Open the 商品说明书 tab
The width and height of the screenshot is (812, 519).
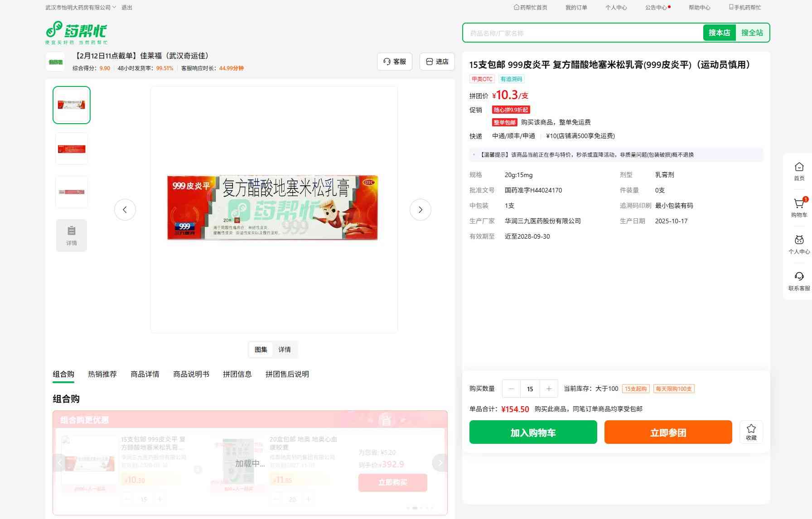[191, 374]
